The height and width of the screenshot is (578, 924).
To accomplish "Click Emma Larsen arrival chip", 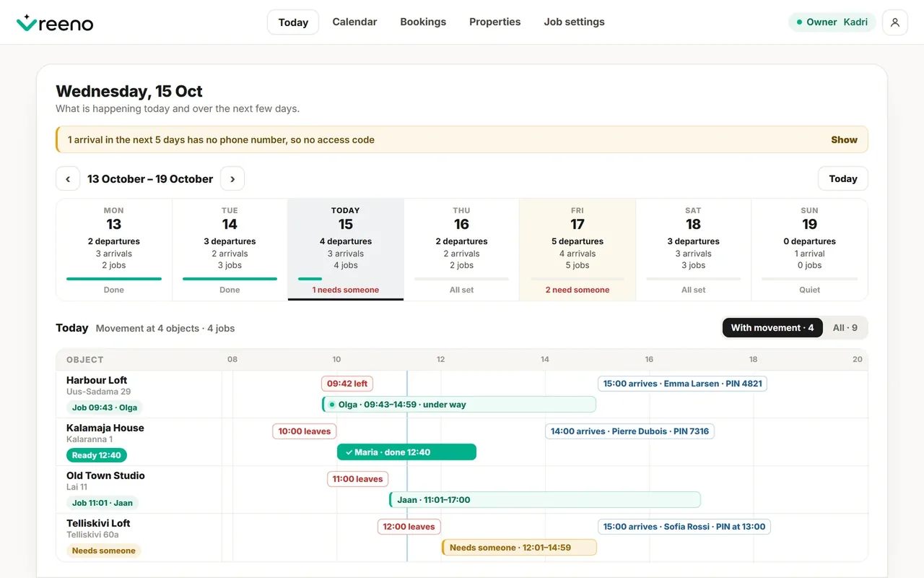I will point(682,384).
